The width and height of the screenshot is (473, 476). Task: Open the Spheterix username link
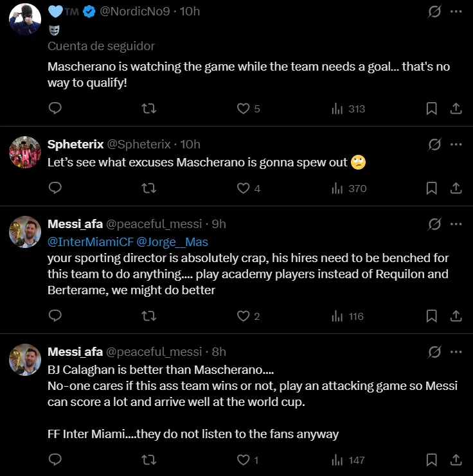pos(75,144)
